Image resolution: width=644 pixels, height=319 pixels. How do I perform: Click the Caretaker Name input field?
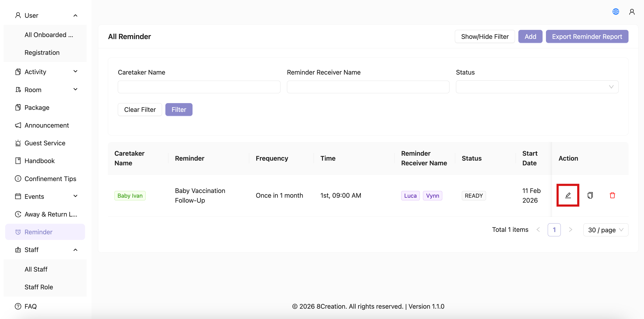pos(199,87)
